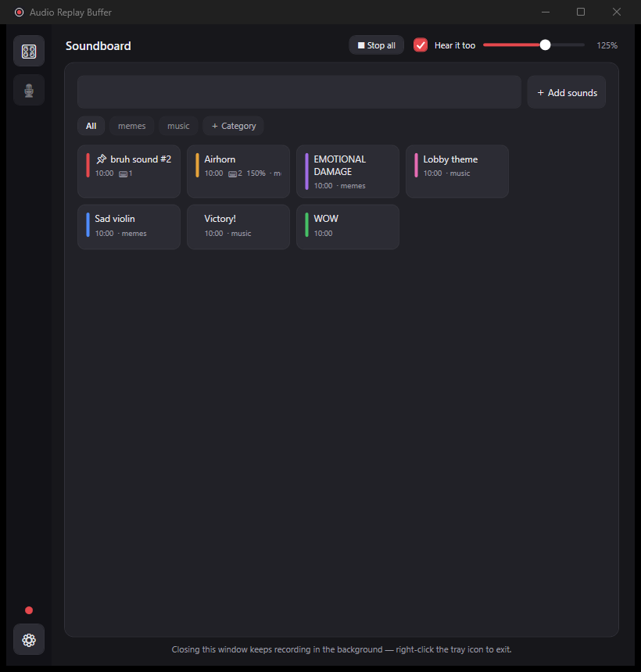Toggle the Hear it too checkbox
641x672 pixels.
point(421,45)
